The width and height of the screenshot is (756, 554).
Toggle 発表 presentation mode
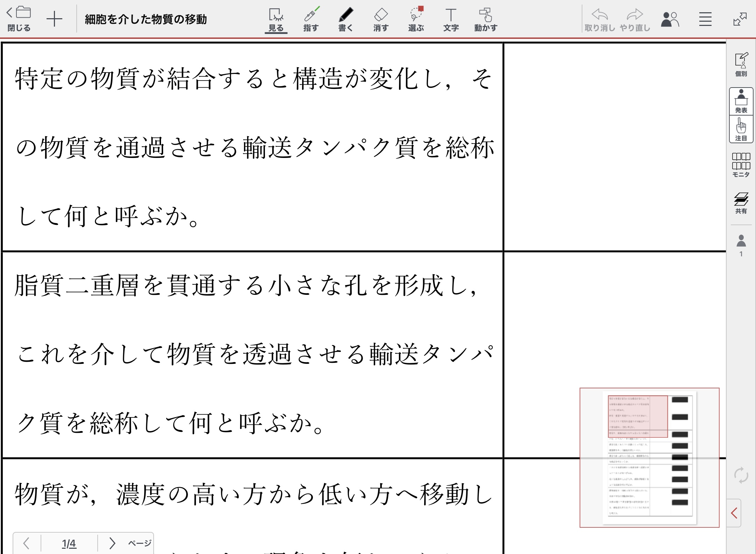tap(741, 101)
